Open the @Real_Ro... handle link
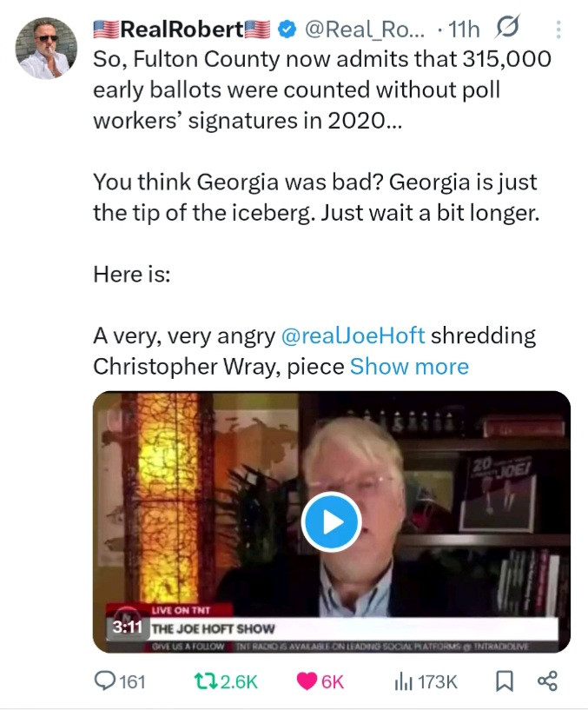The height and width of the screenshot is (710, 588). tap(364, 30)
